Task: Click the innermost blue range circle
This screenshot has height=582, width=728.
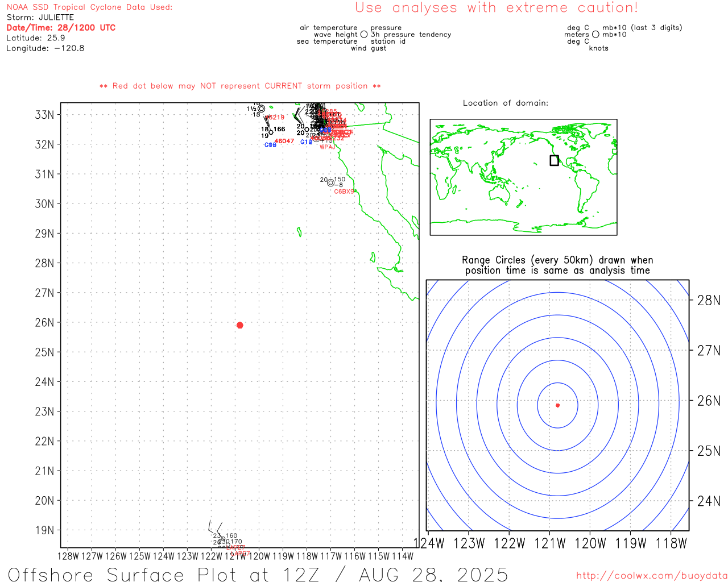Action: click(557, 405)
